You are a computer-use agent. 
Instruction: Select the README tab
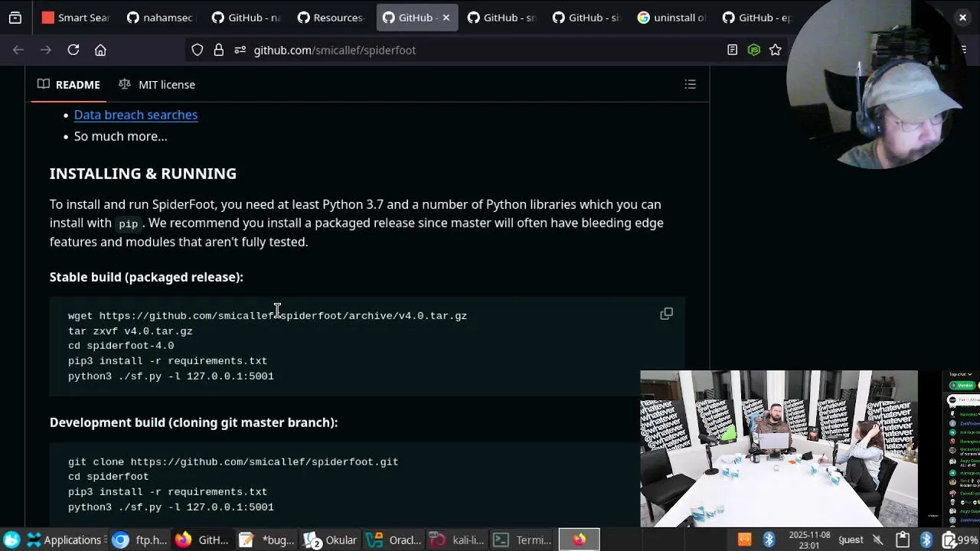coord(69,84)
